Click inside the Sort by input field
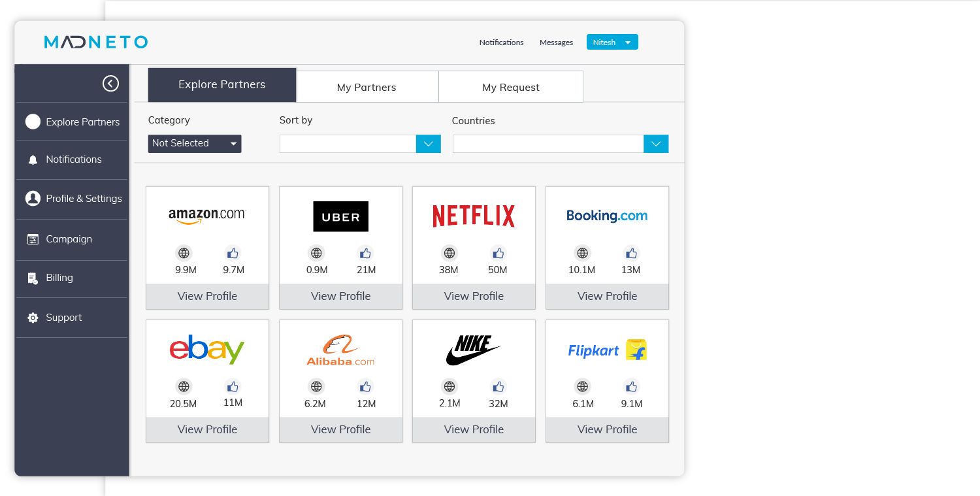980x496 pixels. [348, 144]
